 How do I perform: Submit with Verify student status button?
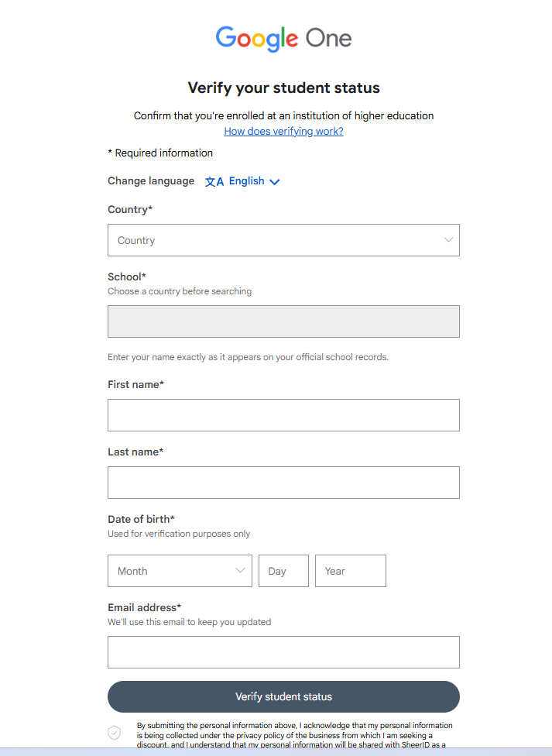pyautogui.click(x=283, y=696)
